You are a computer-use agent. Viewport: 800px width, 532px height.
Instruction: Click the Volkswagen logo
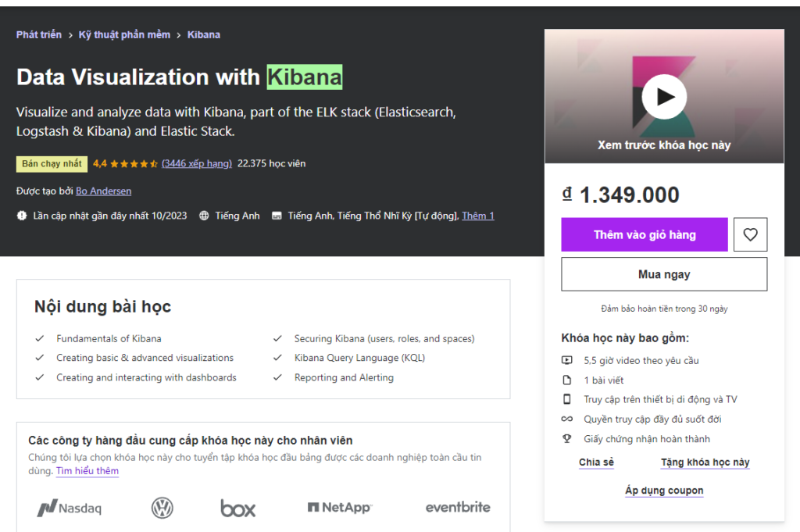162,509
